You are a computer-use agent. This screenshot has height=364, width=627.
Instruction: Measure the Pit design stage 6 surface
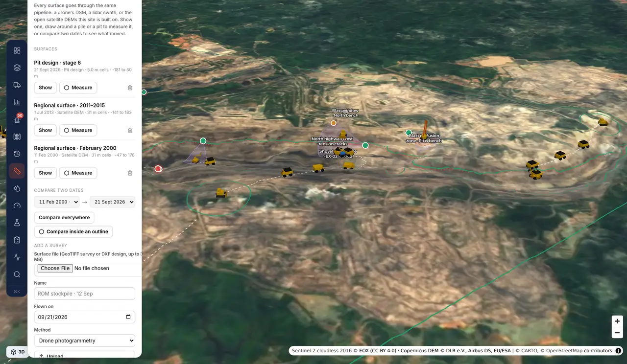coord(78,88)
